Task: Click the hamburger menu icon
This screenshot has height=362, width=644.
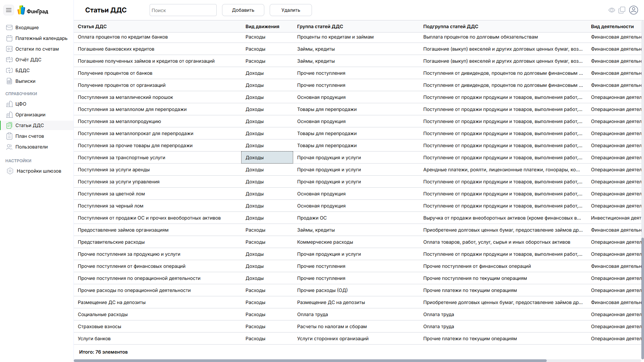Action: coord(9,10)
